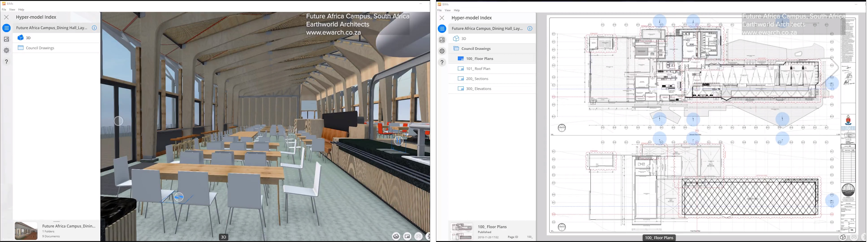This screenshot has height=242, width=868.
Task: Click the '100_ Floor Plans' badge below drawing
Action: coord(659,238)
